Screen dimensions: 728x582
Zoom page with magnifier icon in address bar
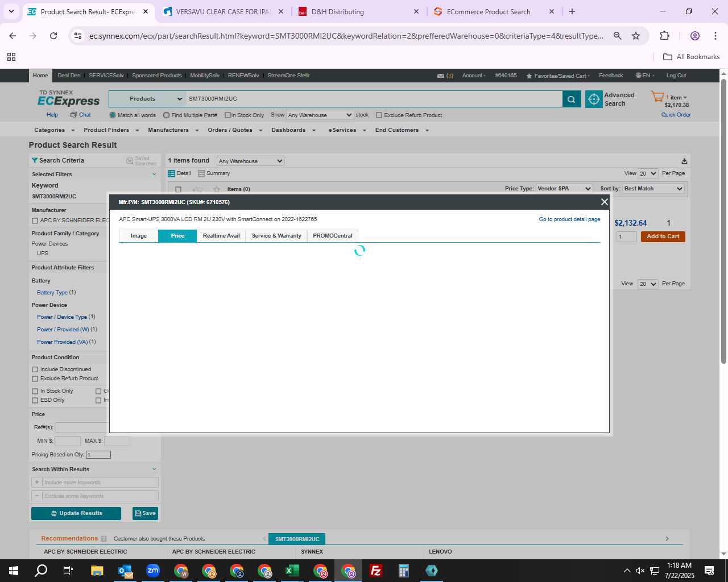pyautogui.click(x=617, y=36)
